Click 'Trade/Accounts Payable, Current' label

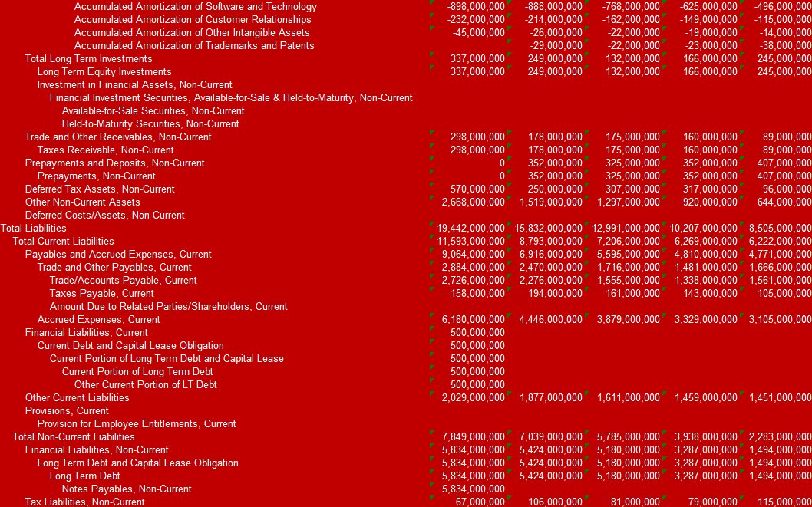(124, 281)
